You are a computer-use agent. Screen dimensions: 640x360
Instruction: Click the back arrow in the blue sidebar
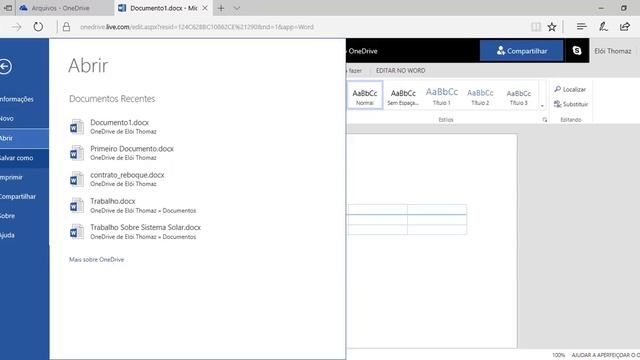(x=5, y=67)
